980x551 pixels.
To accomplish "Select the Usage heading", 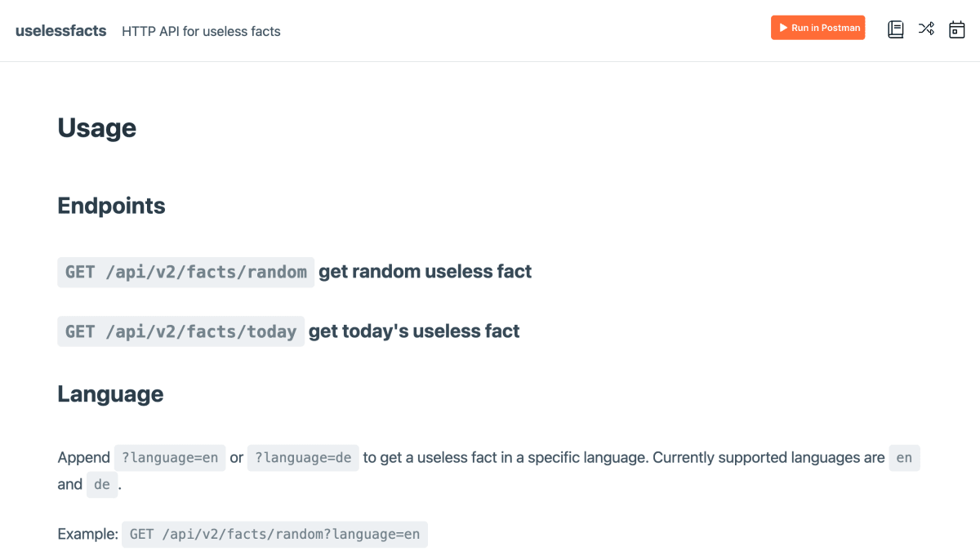I will point(96,128).
